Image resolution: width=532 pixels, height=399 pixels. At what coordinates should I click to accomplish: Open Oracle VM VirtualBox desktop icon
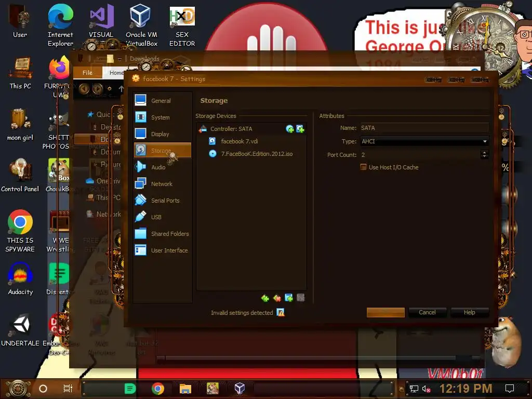[x=141, y=25]
